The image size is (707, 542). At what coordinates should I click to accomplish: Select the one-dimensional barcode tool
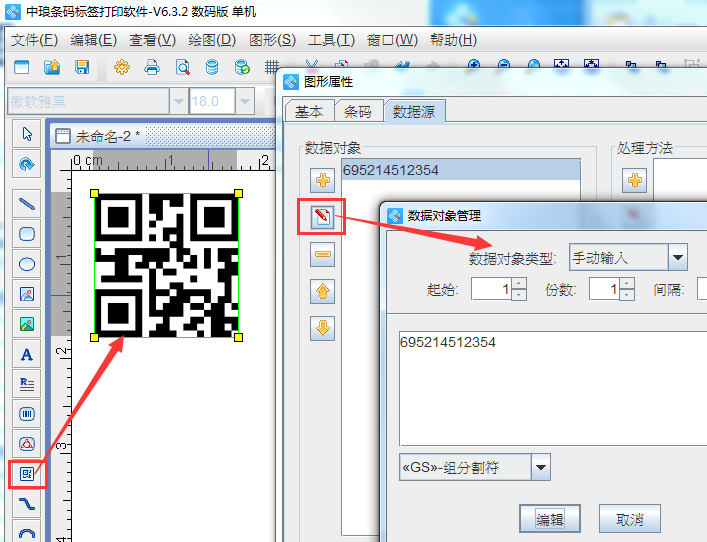coord(27,414)
